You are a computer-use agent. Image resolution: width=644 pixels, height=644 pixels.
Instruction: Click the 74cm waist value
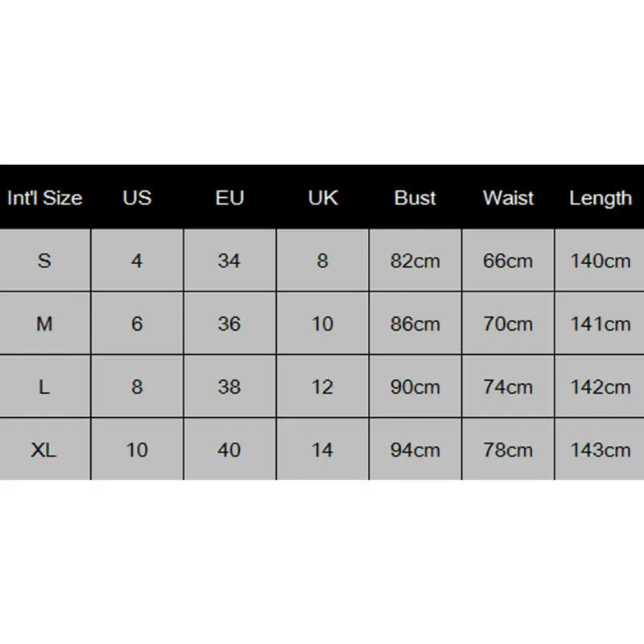[508, 386]
